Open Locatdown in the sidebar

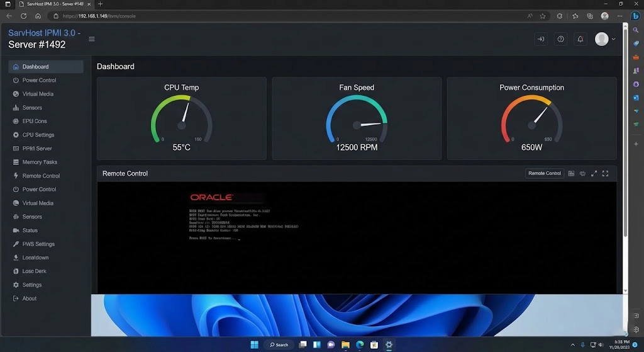[46, 258]
